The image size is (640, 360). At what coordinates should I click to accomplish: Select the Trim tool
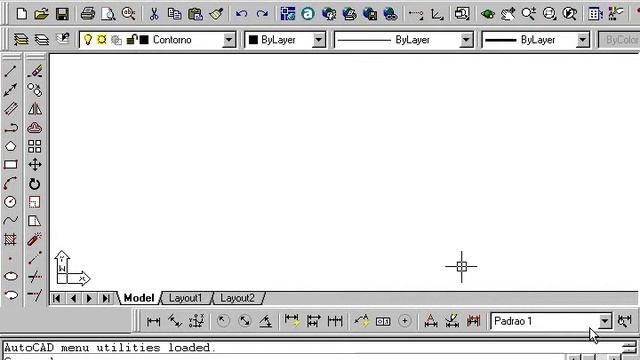pyautogui.click(x=35, y=276)
